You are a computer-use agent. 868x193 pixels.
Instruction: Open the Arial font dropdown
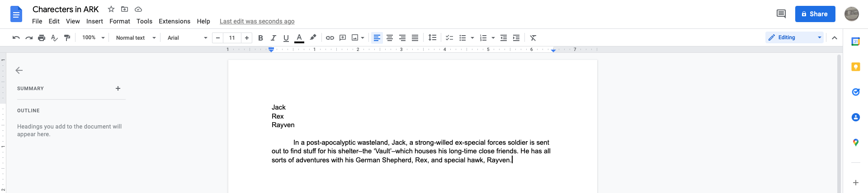click(187, 38)
